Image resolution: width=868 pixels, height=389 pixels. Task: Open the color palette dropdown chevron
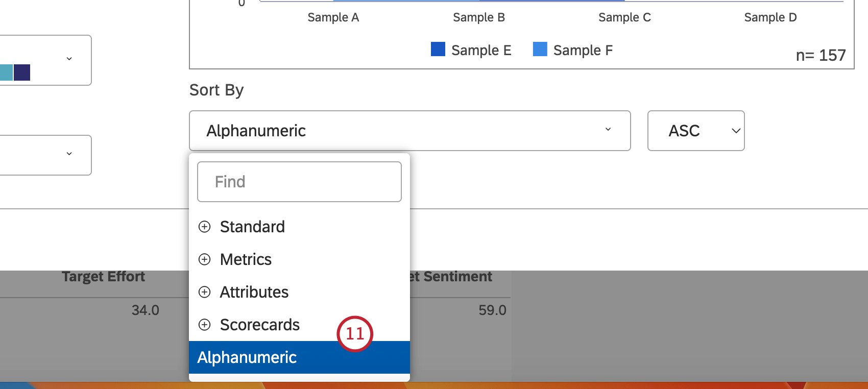[69, 59]
